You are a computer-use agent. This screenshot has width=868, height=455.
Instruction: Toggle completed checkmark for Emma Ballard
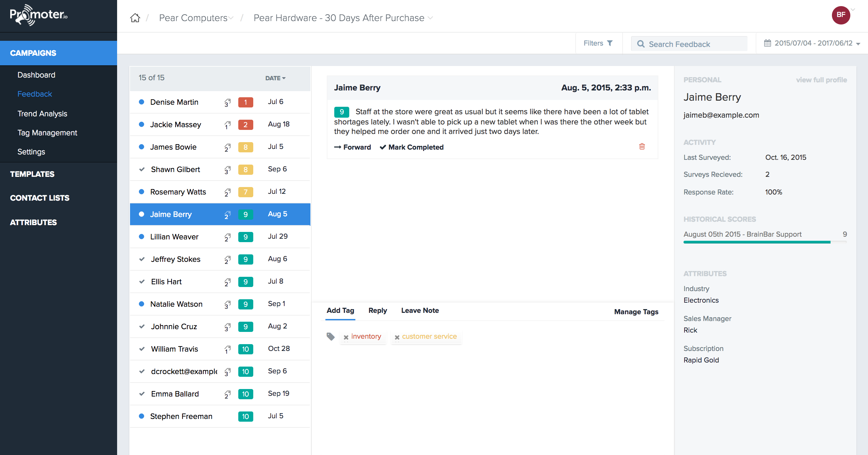[x=142, y=394]
